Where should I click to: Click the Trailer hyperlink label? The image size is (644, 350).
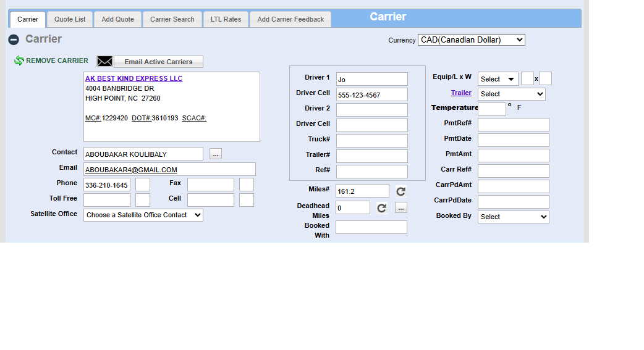(461, 93)
